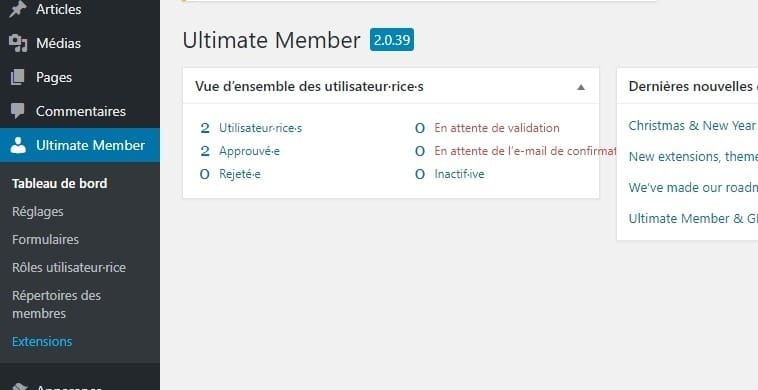
Task: Open the Formulaires submenu item
Action: pos(45,239)
